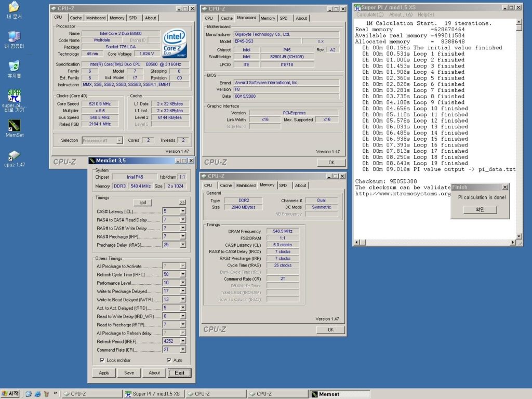Expand MemSet timings with the >> button

tap(182, 202)
